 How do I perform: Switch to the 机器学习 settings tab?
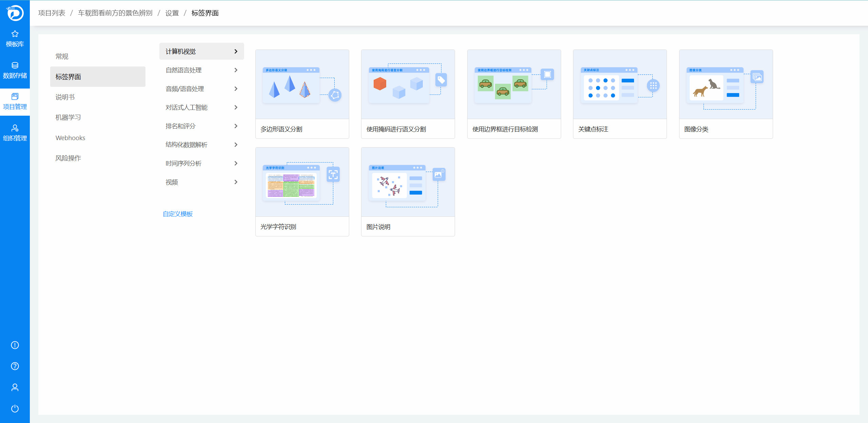(x=68, y=117)
